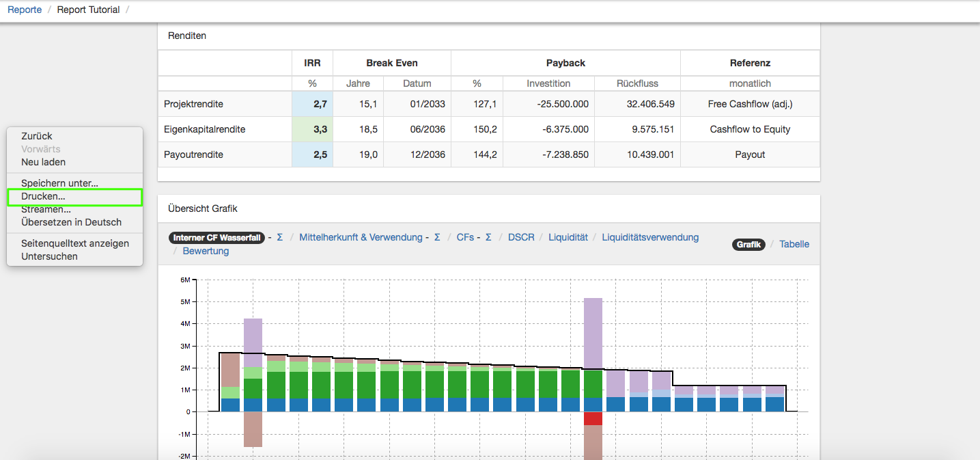Choose Drucken... from the context menu
This screenshot has height=460, width=980.
[44, 197]
